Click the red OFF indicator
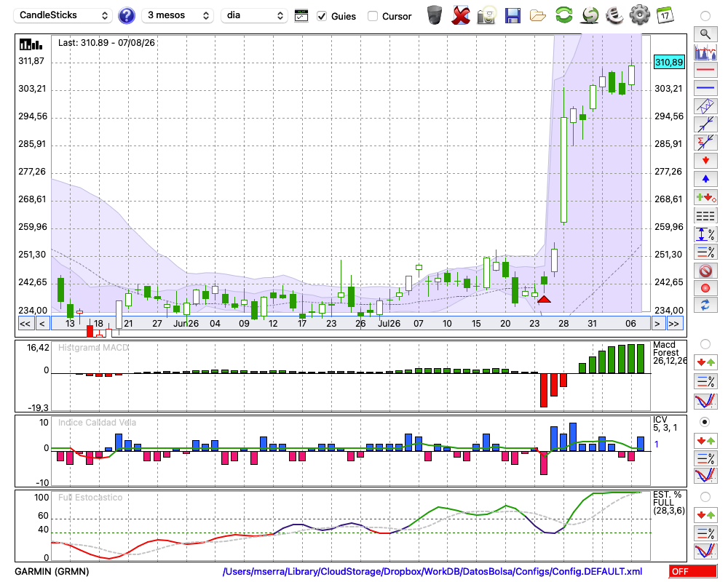Image resolution: width=728 pixels, height=582 pixels. [693, 571]
